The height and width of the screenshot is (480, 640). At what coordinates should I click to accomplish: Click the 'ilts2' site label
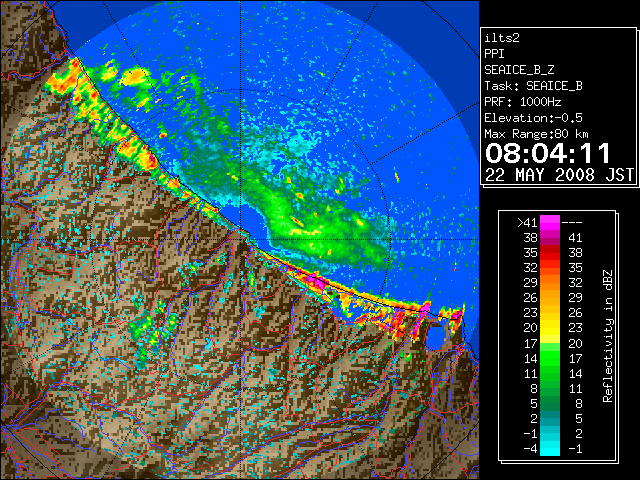point(502,38)
